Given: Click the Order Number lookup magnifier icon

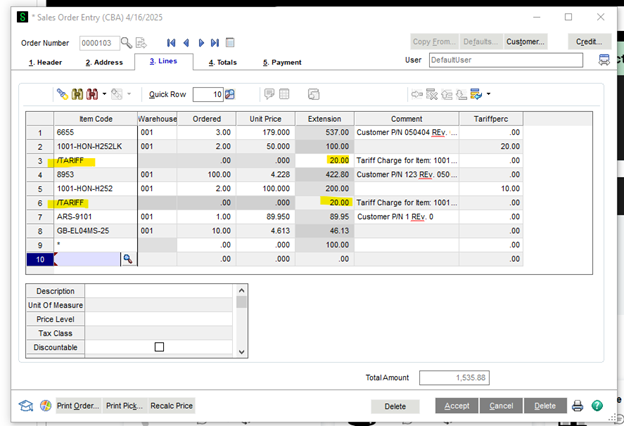Looking at the screenshot, I should pos(126,42).
